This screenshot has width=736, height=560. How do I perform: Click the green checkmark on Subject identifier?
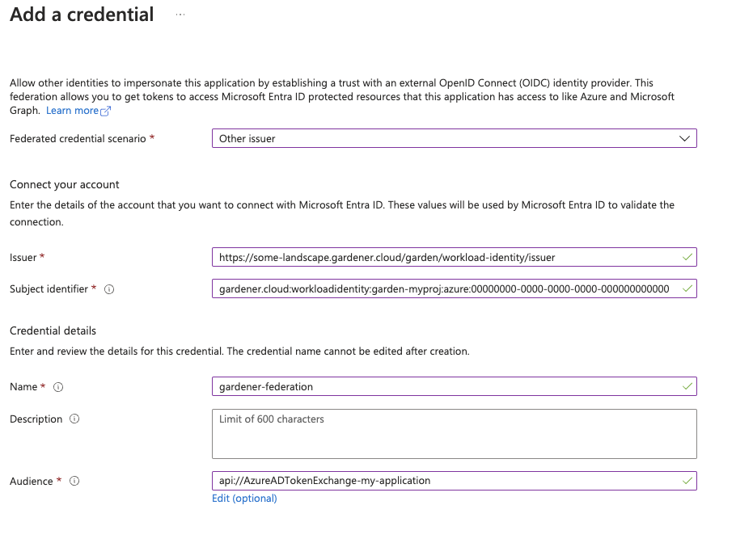[686, 288]
